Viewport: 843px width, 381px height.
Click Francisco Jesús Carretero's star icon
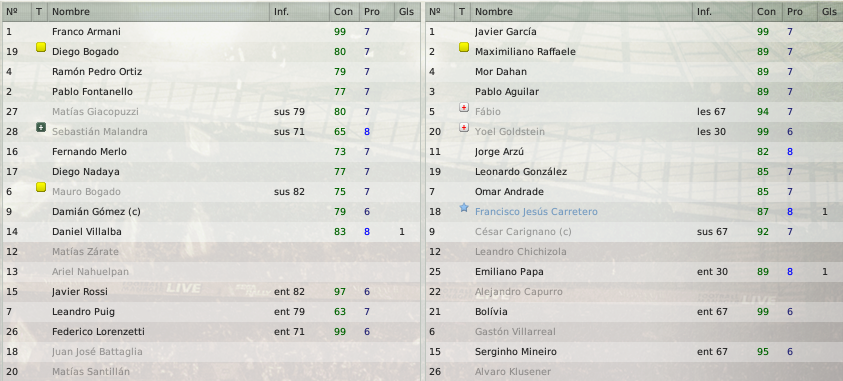click(464, 207)
